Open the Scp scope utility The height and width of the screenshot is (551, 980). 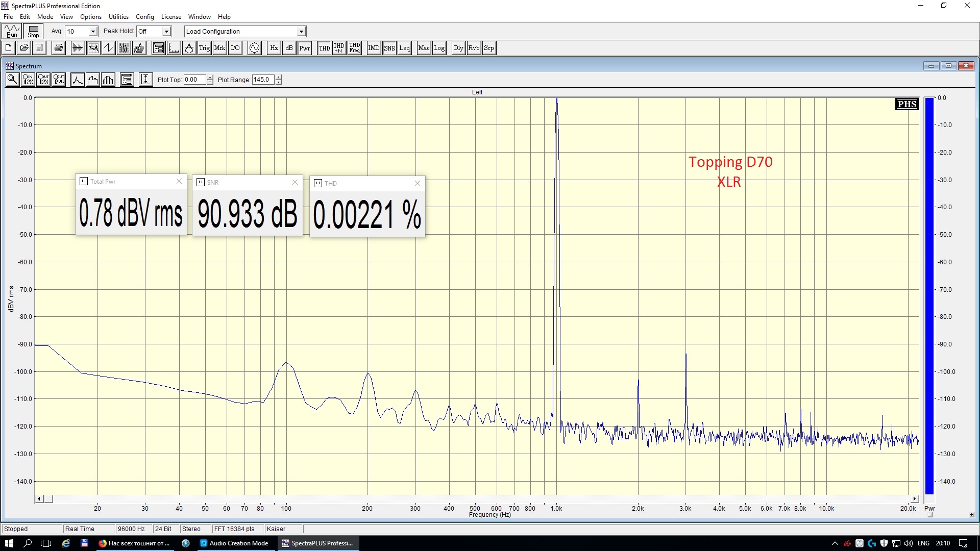[x=489, y=48]
